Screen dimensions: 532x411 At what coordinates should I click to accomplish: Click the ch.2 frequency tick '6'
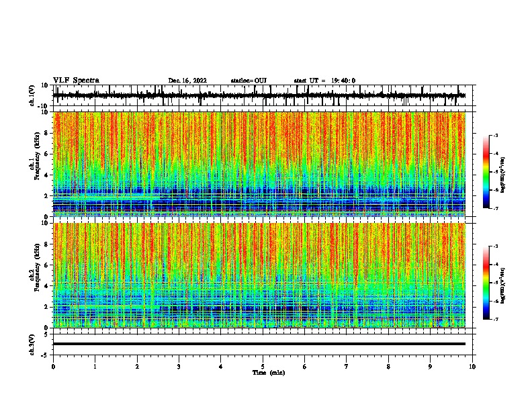[46, 265]
